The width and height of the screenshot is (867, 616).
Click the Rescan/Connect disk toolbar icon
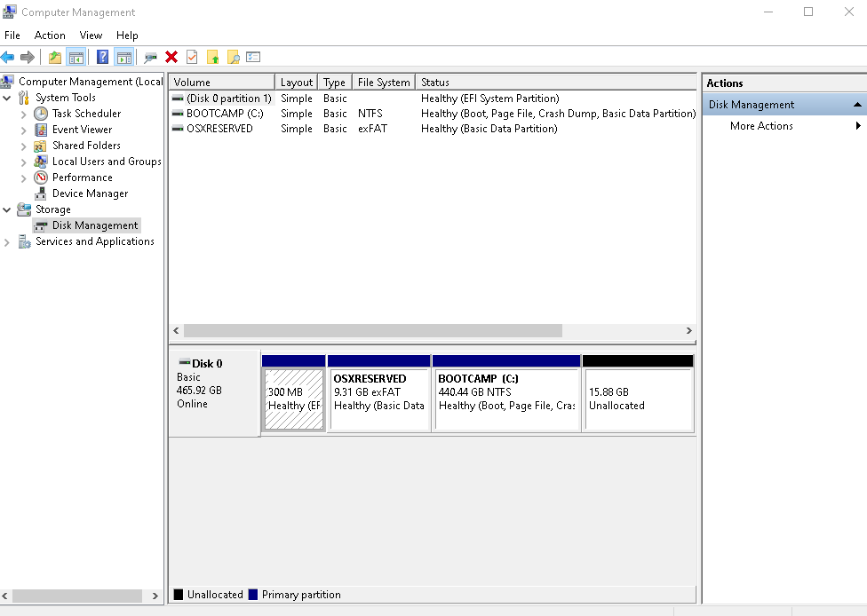150,57
